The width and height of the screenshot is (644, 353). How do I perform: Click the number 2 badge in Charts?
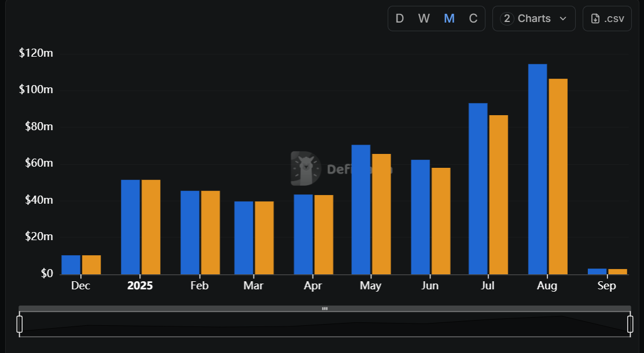(x=507, y=19)
